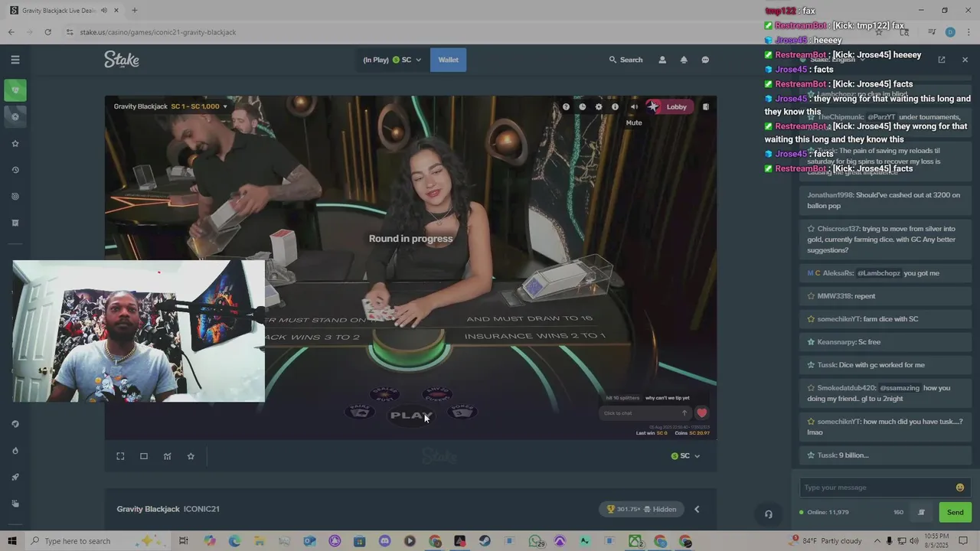Close the chat panel
This screenshot has height=551, width=980.
(965, 60)
